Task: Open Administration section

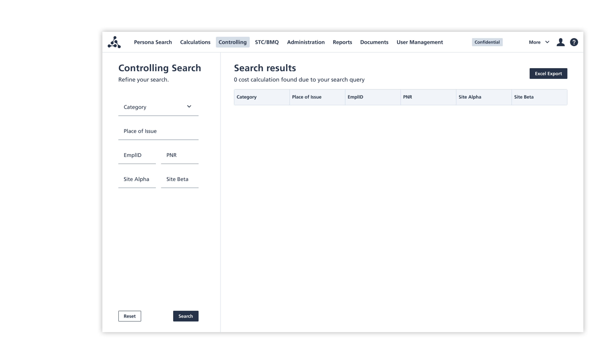Action: (305, 42)
